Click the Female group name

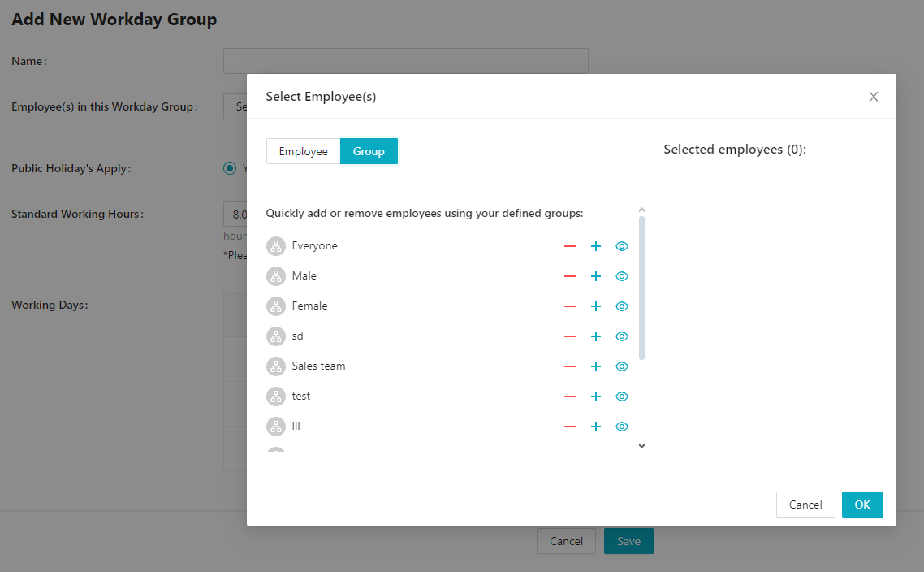[309, 306]
